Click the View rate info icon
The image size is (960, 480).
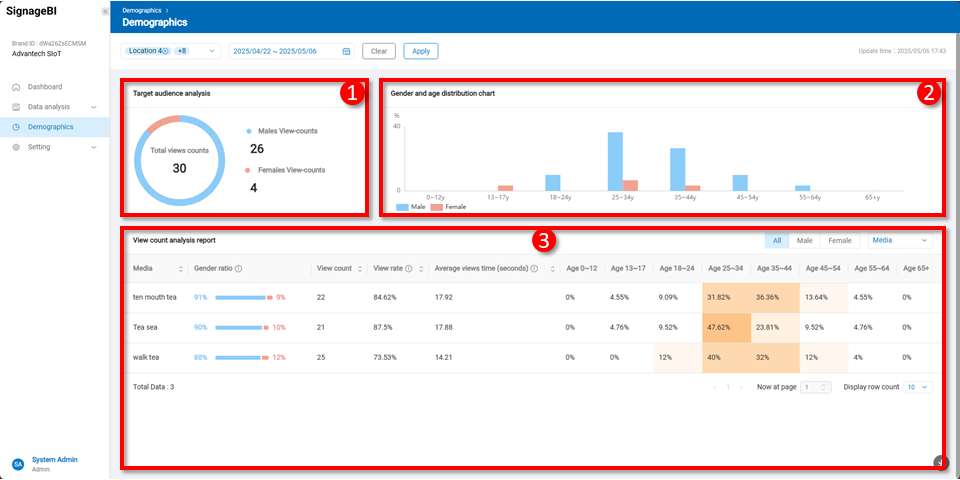(409, 269)
